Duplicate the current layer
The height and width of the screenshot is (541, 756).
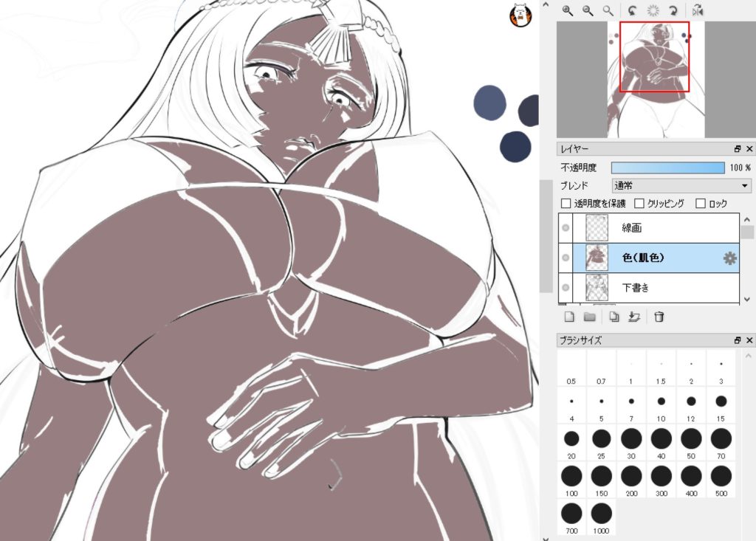tap(614, 317)
